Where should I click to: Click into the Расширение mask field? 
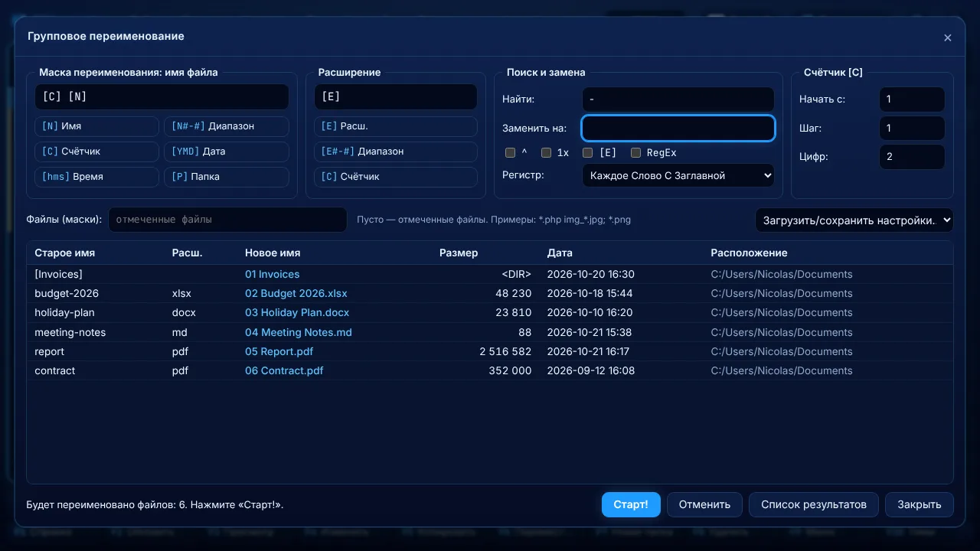pyautogui.click(x=396, y=97)
